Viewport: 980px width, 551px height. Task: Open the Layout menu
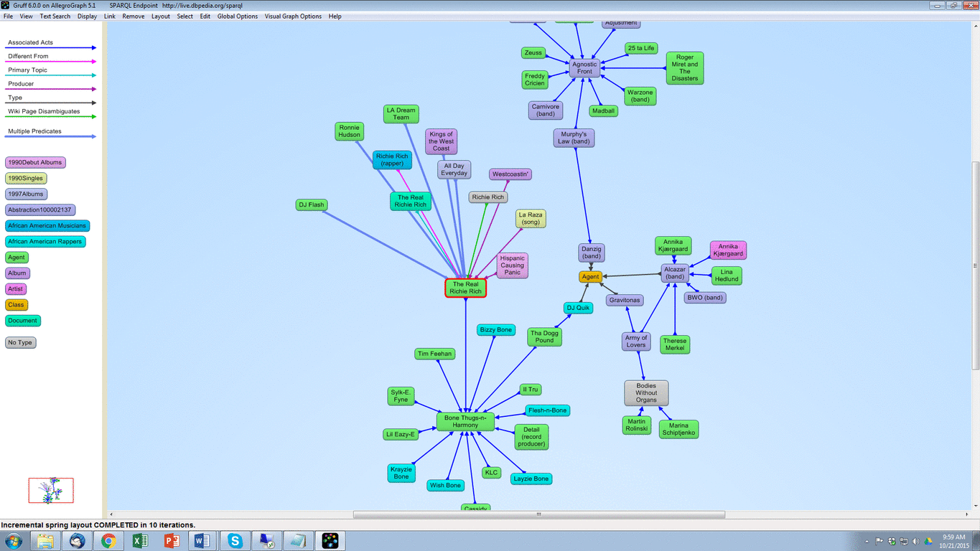[160, 16]
